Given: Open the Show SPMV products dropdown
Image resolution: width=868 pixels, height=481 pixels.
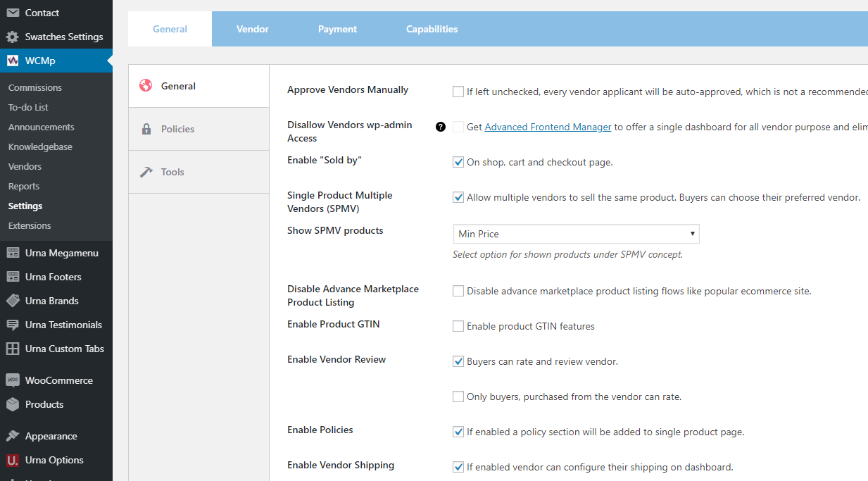Looking at the screenshot, I should coord(576,234).
